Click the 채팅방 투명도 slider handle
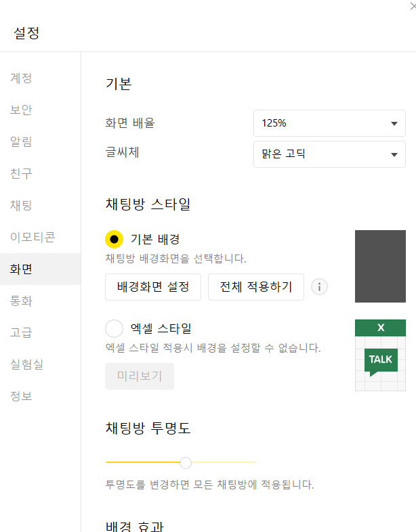 (x=186, y=462)
